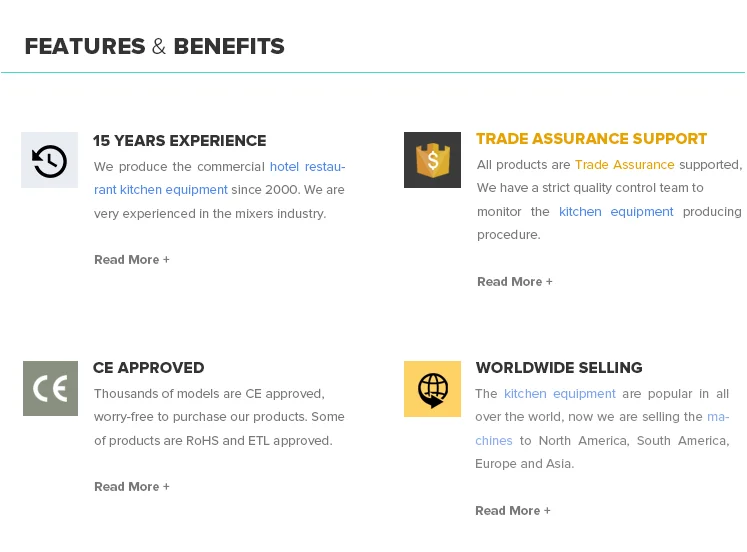Follow the hotel restaurant kitchen equipment link
The width and height of the screenshot is (747, 552).
(307, 167)
